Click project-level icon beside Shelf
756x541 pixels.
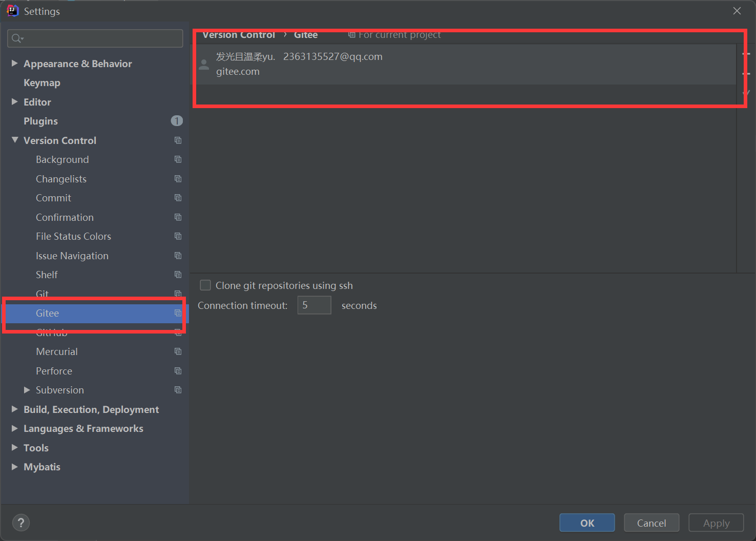178,275
